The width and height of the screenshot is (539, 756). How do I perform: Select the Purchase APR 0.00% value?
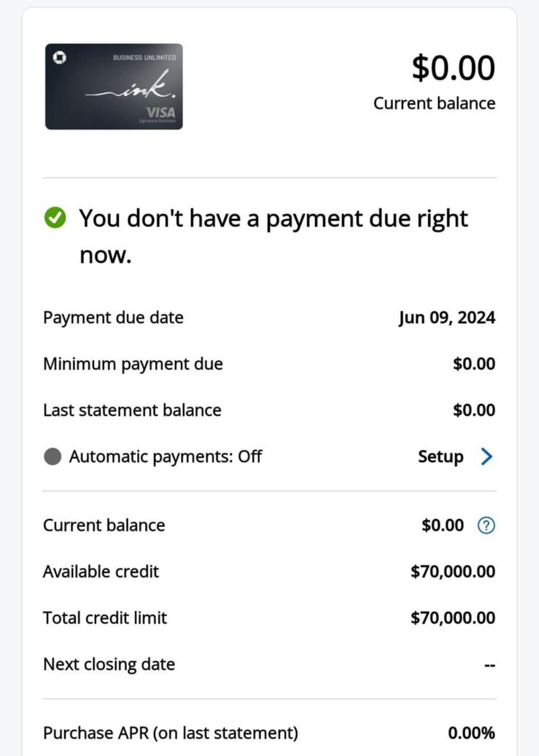coord(471,733)
